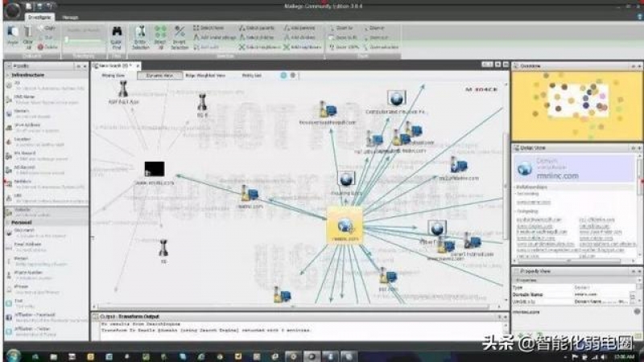The width and height of the screenshot is (644, 362).
Task: Select the highlighted central domain node in graph
Action: click(x=345, y=225)
